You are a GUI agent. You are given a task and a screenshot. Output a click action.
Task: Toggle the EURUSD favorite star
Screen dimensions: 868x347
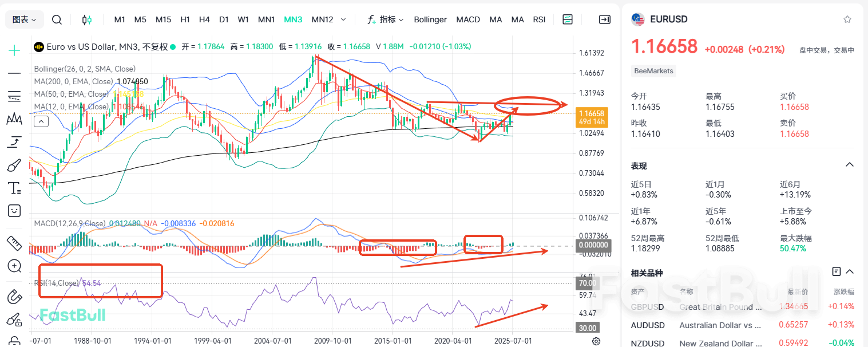click(x=847, y=19)
